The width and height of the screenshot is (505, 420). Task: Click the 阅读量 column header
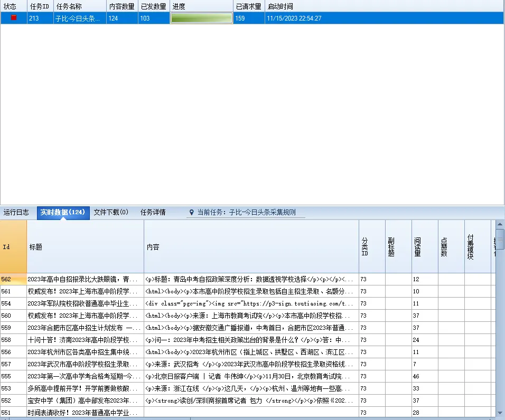pos(425,246)
